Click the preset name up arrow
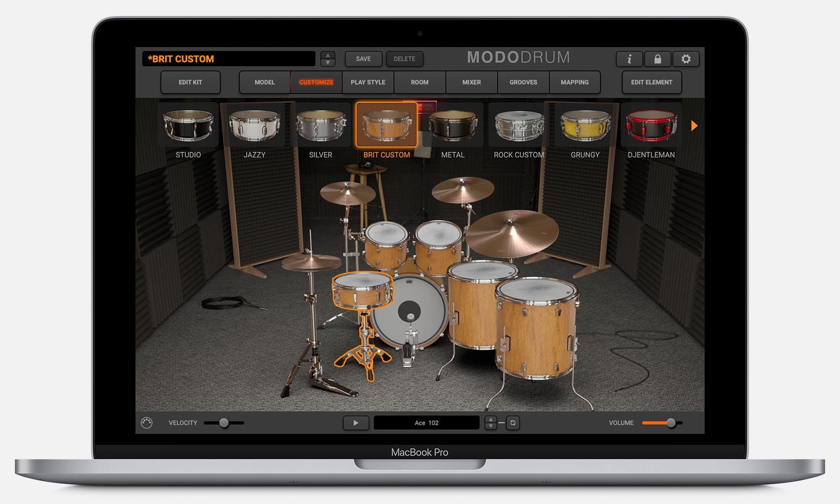840x504 pixels. point(327,55)
